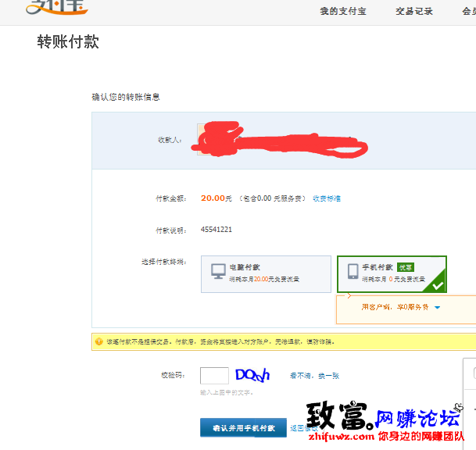Click the green checkmark corner badge
This screenshot has width=476, height=450.
tap(437, 284)
